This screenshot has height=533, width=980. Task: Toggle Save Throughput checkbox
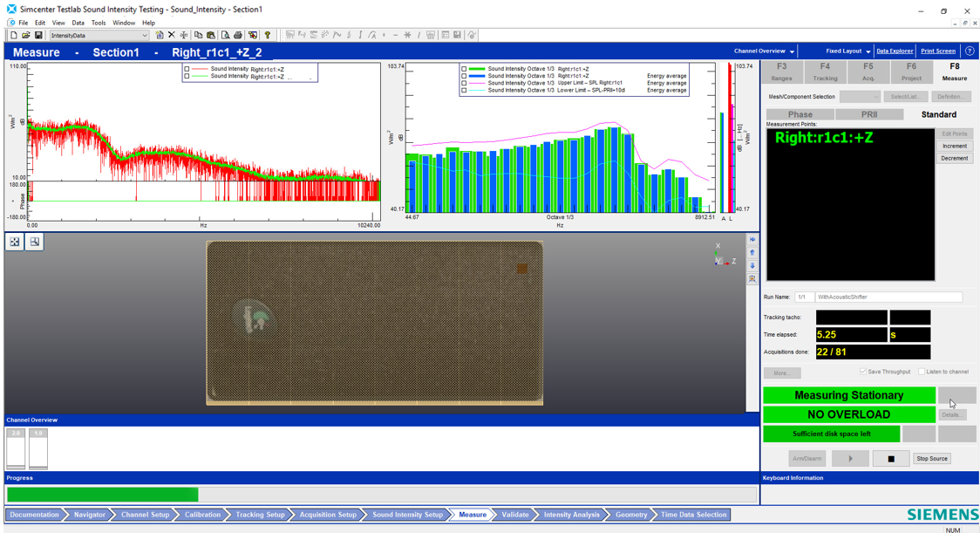[x=863, y=372]
